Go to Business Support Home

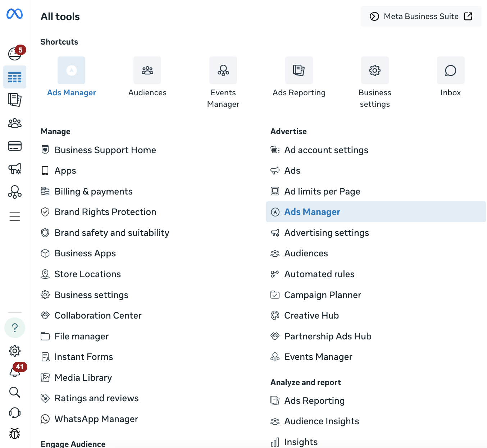[105, 150]
